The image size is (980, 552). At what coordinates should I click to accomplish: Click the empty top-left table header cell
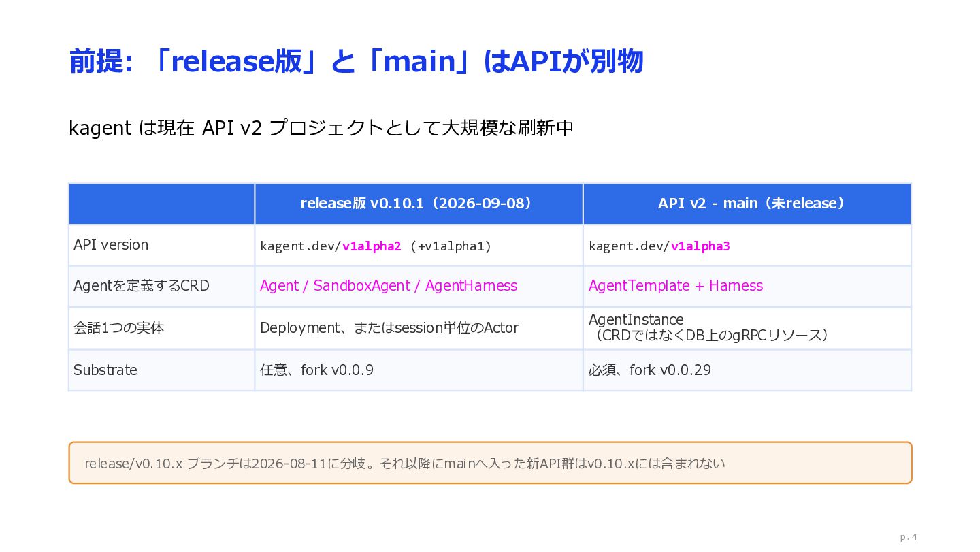161,204
